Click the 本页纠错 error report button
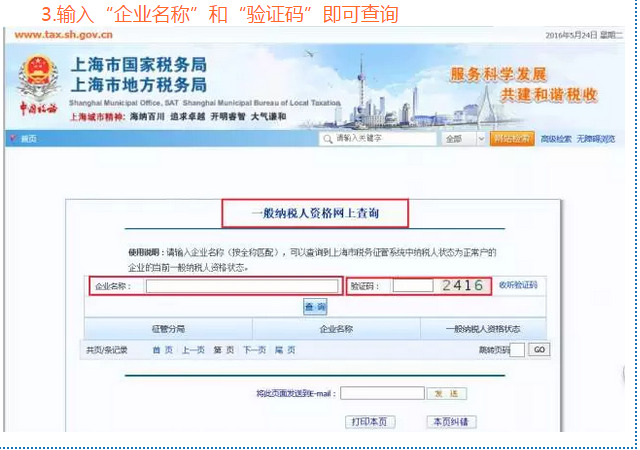The height and width of the screenshot is (450, 640). [451, 421]
